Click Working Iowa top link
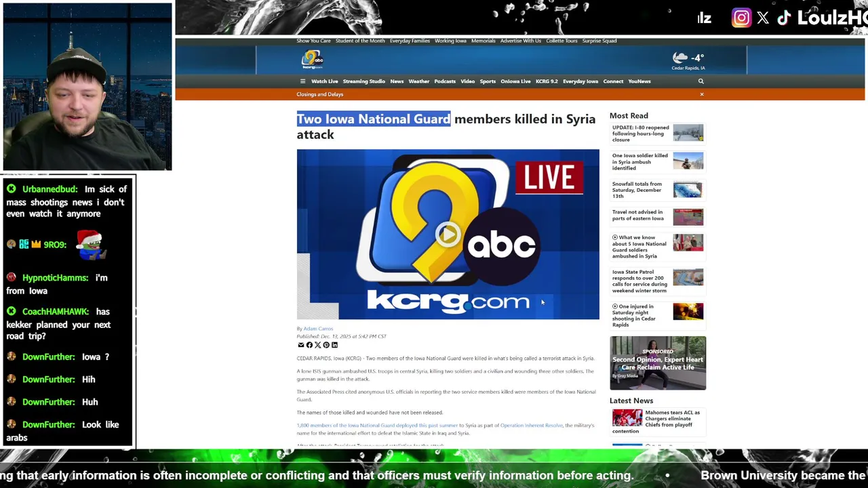868x488 pixels. 450,41
